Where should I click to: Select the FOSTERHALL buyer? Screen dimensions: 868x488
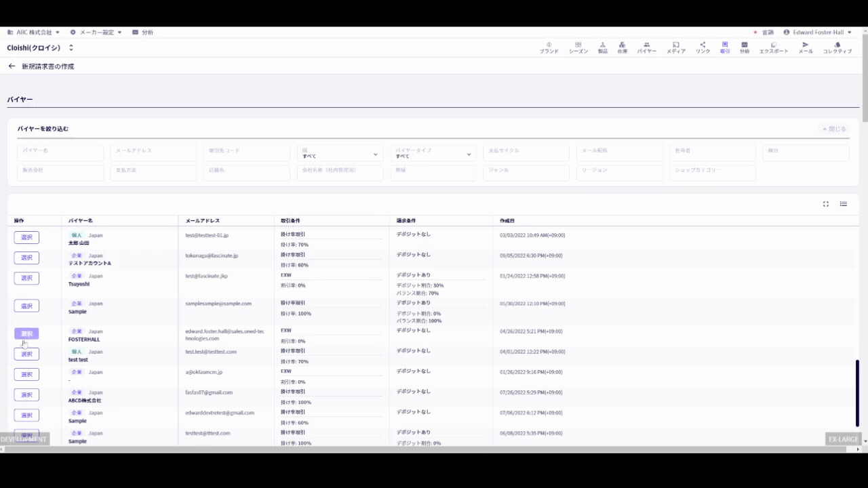pyautogui.click(x=26, y=333)
